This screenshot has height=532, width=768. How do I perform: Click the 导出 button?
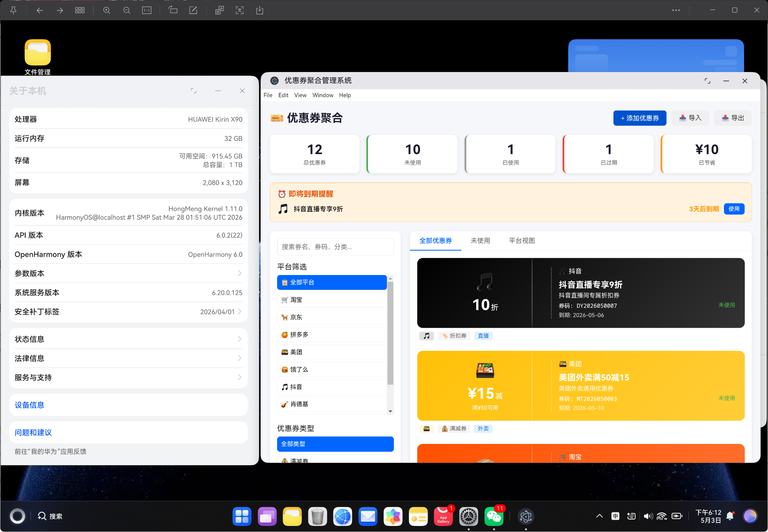pyautogui.click(x=733, y=118)
